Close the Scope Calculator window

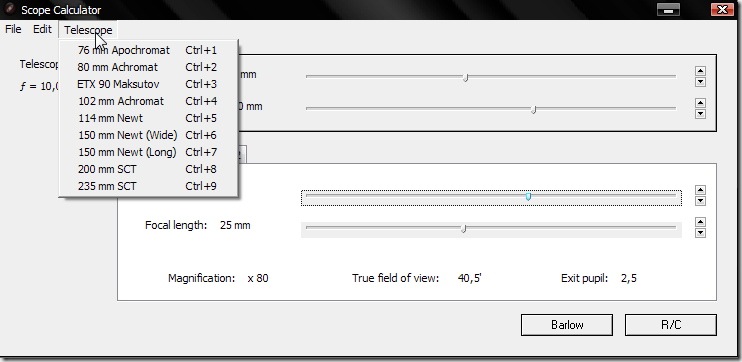click(723, 9)
